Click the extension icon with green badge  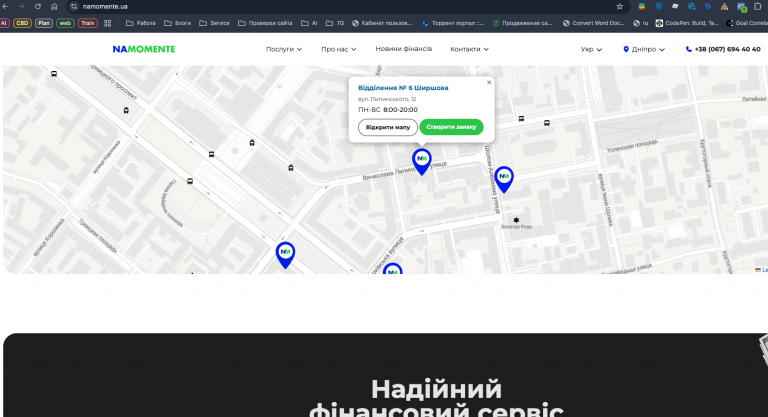(742, 7)
